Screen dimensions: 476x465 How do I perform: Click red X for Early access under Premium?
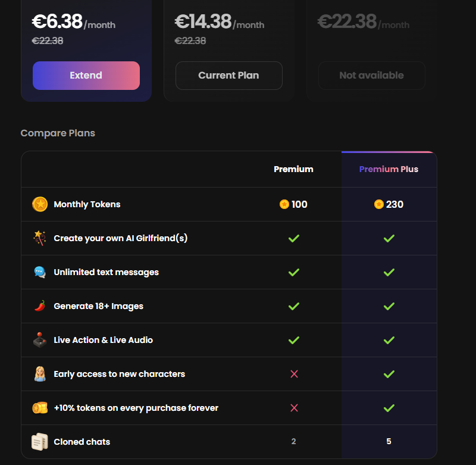(294, 374)
